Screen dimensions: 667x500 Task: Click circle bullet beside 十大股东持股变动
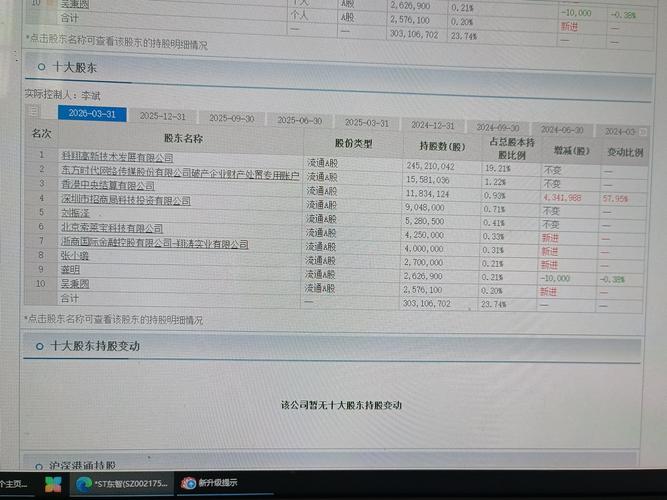pos(40,346)
